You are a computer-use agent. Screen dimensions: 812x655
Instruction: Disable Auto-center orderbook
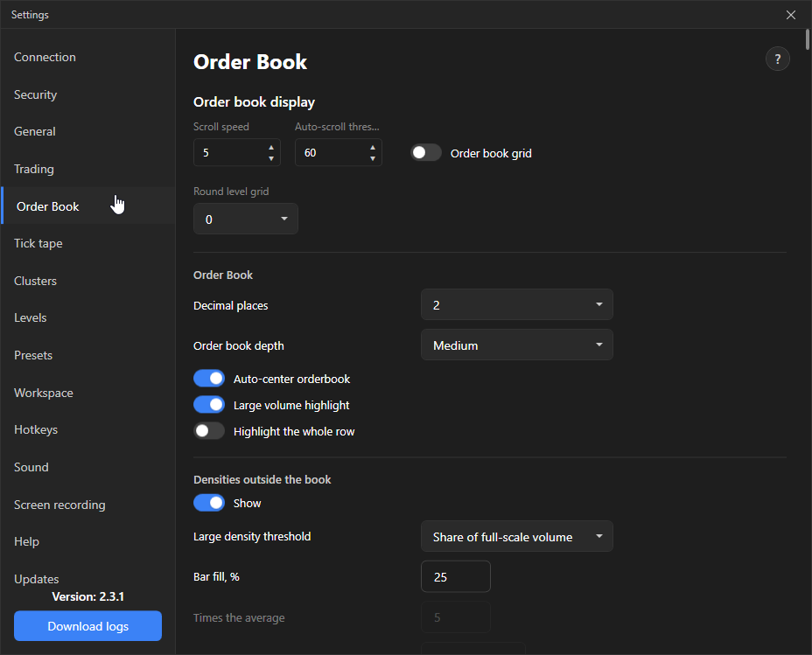209,378
